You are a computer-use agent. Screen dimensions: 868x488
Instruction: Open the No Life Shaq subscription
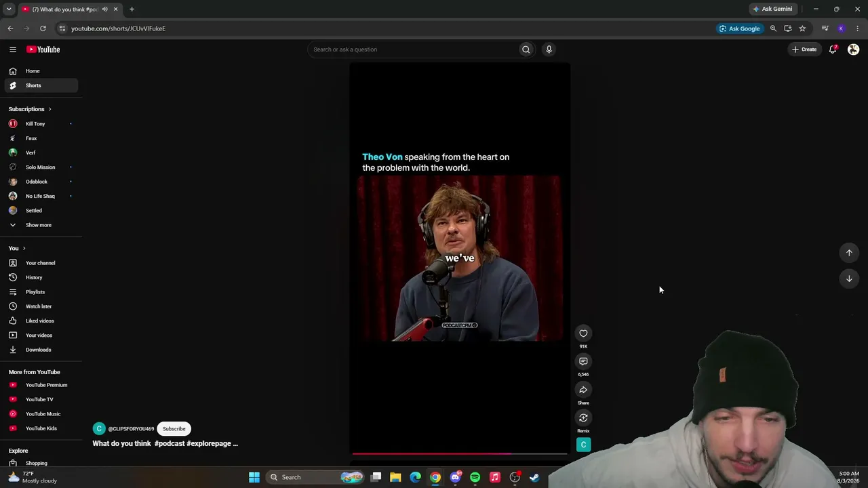coord(40,196)
